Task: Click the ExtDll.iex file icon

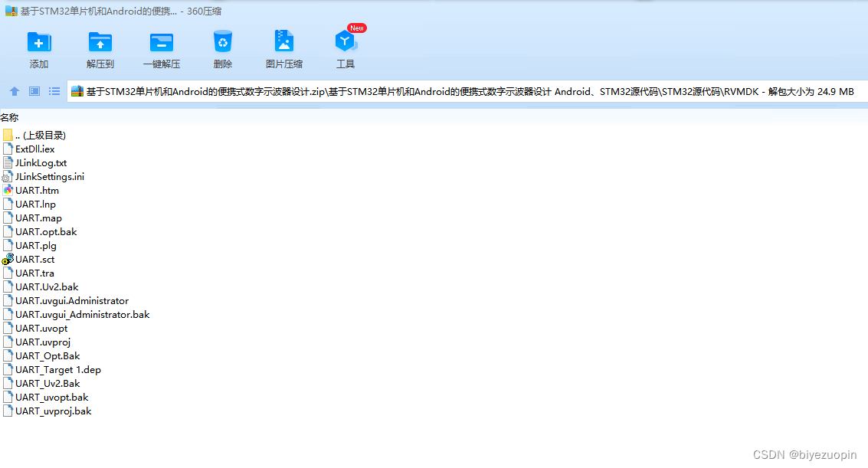Action: coord(8,149)
